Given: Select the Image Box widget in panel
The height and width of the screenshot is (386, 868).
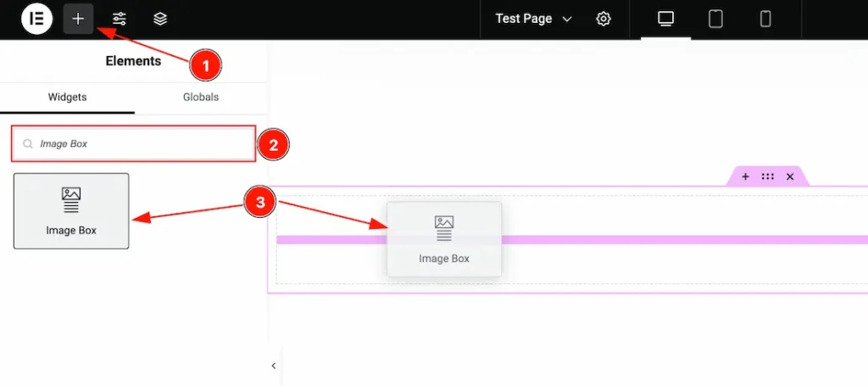Looking at the screenshot, I should 71,211.
